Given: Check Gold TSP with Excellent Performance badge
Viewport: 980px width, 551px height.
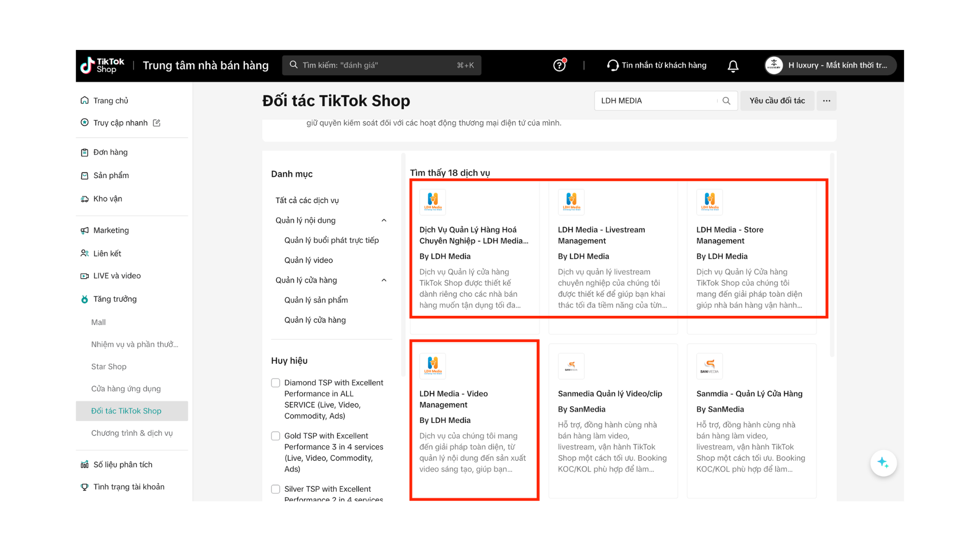Looking at the screenshot, I should [x=276, y=436].
